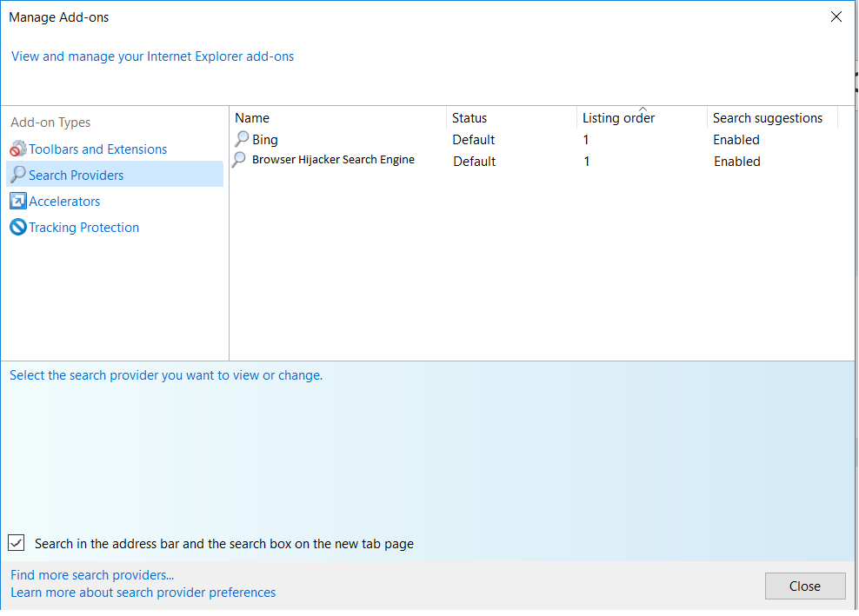Click the Search suggestions column header
859x616 pixels.
(x=767, y=118)
